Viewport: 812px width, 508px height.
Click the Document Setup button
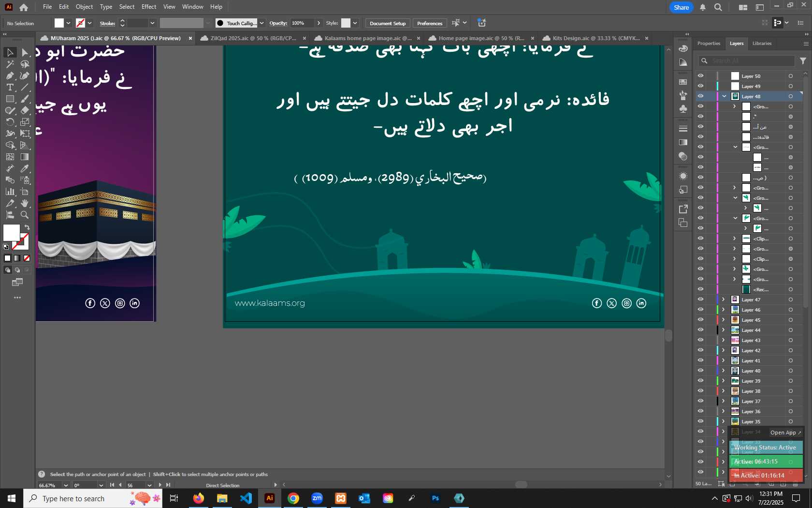[x=388, y=23]
